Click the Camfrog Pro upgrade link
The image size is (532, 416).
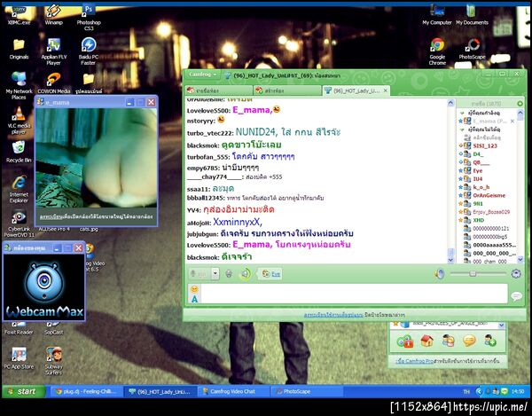coord(414,361)
